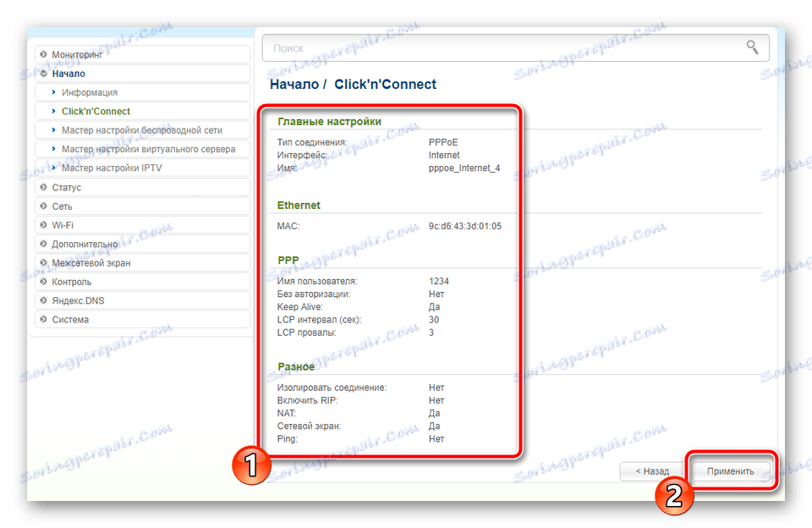Expand the Межсетевой экран section
812x528 pixels.
(142, 262)
